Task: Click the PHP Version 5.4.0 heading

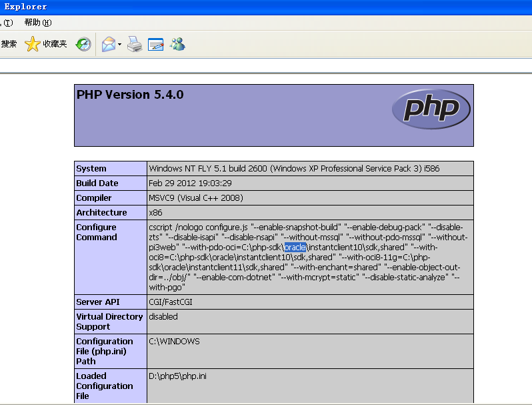Action: click(x=130, y=94)
